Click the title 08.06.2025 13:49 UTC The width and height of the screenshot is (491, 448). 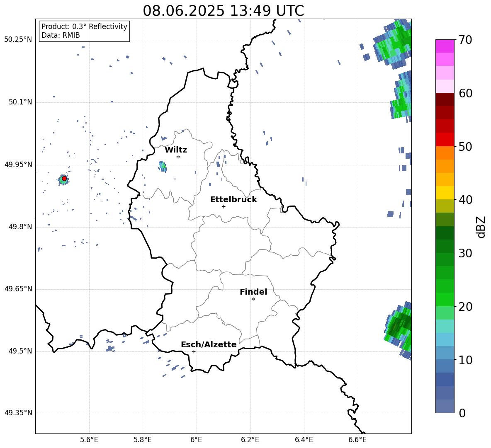(x=223, y=11)
